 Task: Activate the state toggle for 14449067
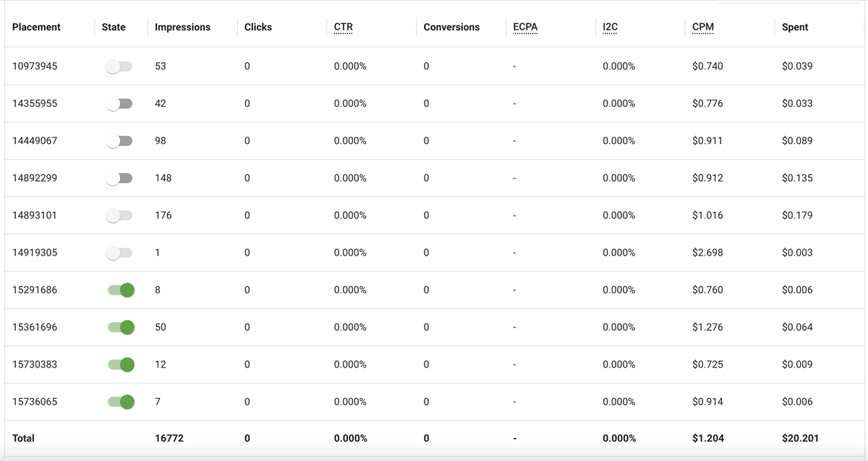click(119, 140)
